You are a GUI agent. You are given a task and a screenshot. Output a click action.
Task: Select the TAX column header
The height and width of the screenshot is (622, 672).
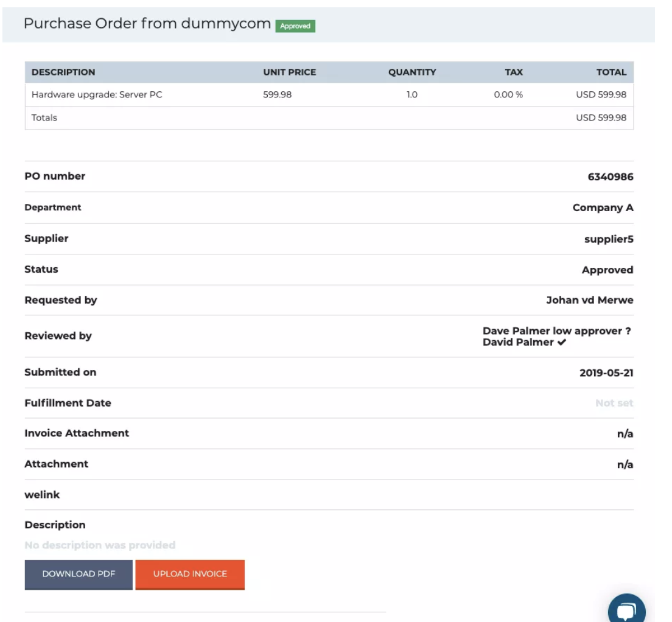point(513,72)
